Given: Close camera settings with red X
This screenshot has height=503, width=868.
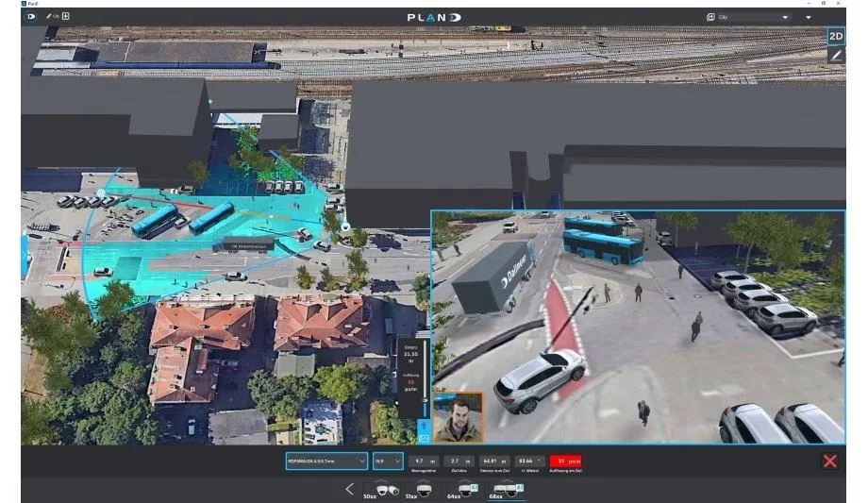Looking at the screenshot, I should [829, 461].
